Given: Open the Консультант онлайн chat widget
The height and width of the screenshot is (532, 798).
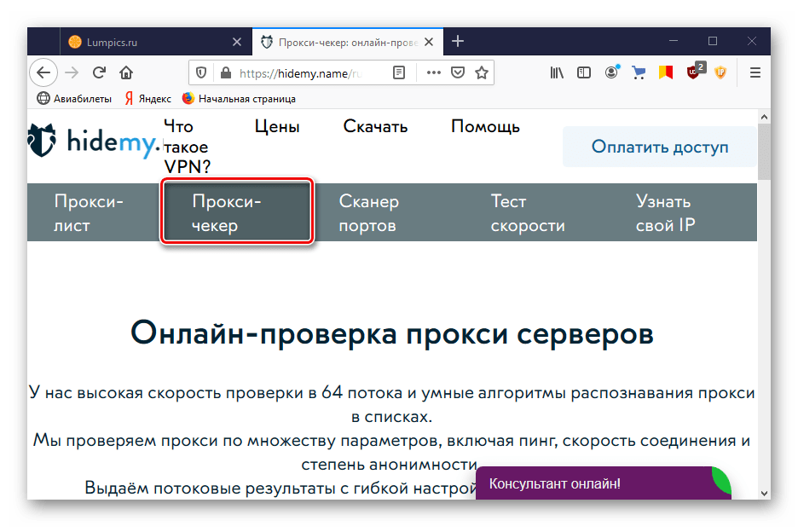Looking at the screenshot, I should pyautogui.click(x=597, y=483).
